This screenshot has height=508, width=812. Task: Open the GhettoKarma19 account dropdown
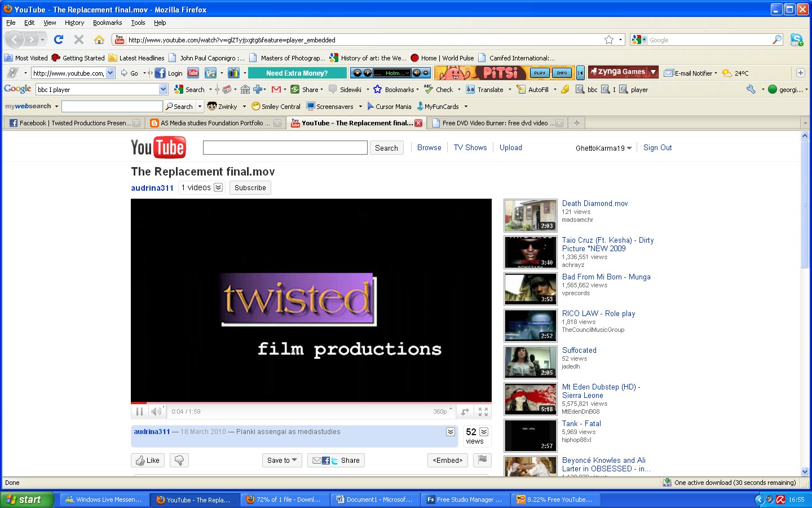pyautogui.click(x=603, y=148)
